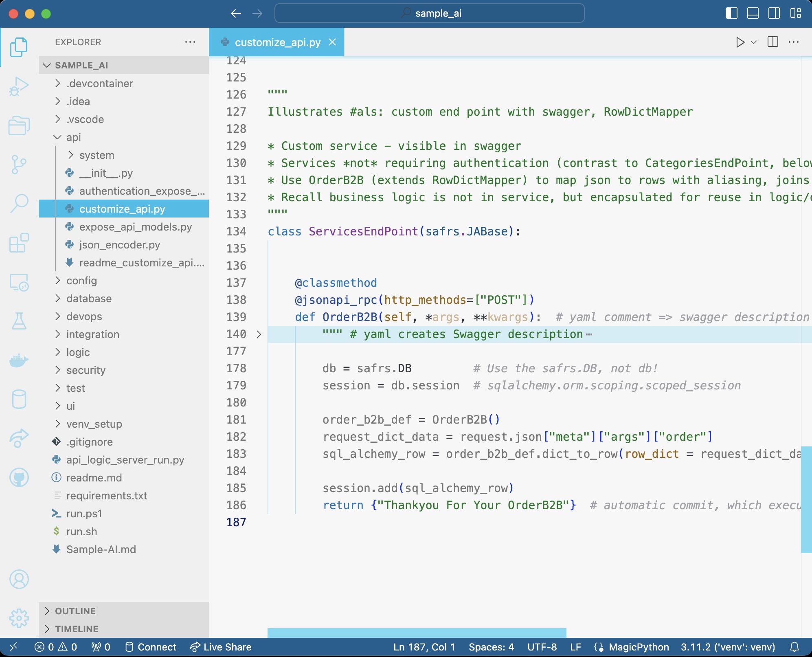This screenshot has width=812, height=657.
Task: Toggle the Primary Side Bar layout button
Action: coord(731,13)
